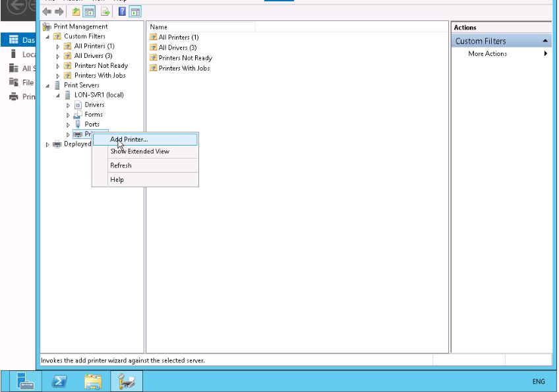Open Printers With Jobs in list pane
Screen dimensions: 559x392
pyautogui.click(x=184, y=68)
